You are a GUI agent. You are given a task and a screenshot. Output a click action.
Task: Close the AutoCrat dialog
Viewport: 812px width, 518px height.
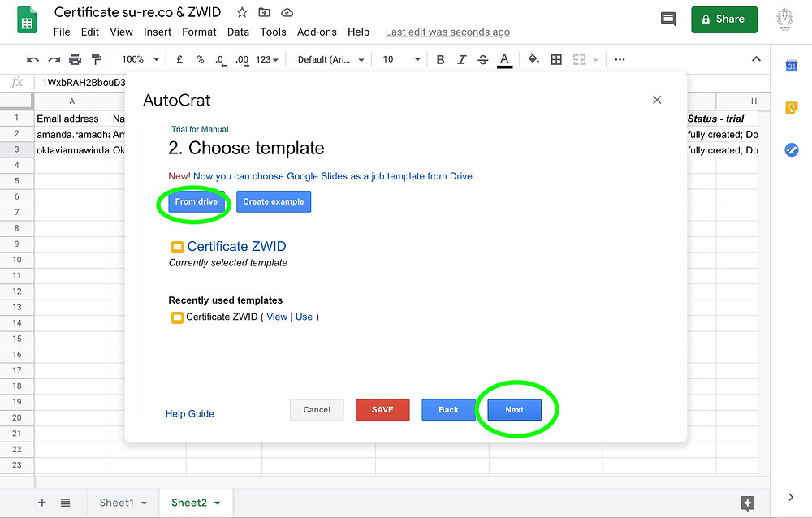(x=657, y=100)
